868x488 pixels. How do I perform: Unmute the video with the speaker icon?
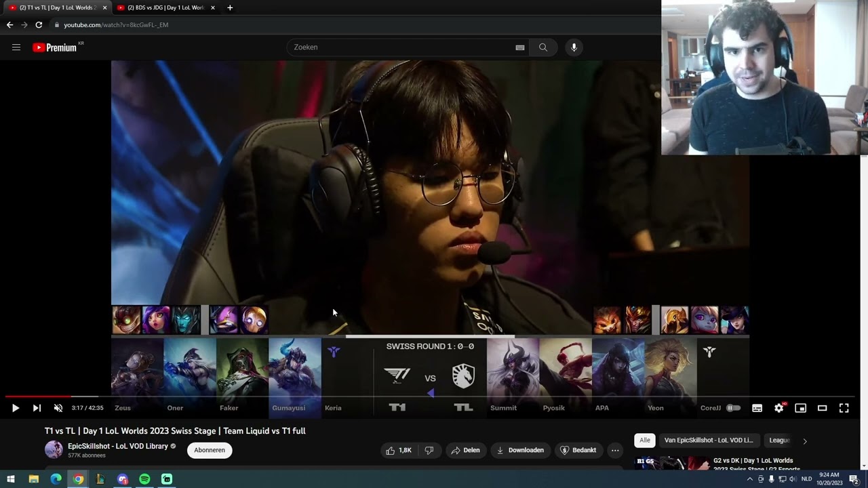click(x=58, y=408)
